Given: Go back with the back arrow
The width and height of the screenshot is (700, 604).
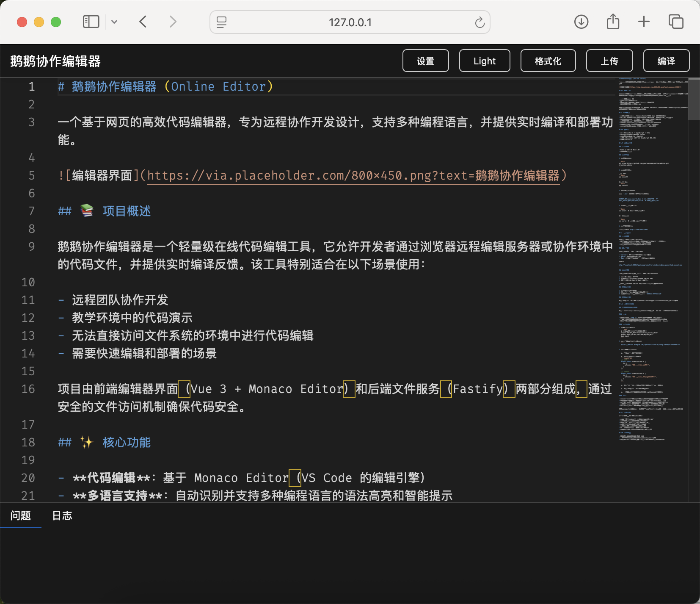Looking at the screenshot, I should click(143, 22).
